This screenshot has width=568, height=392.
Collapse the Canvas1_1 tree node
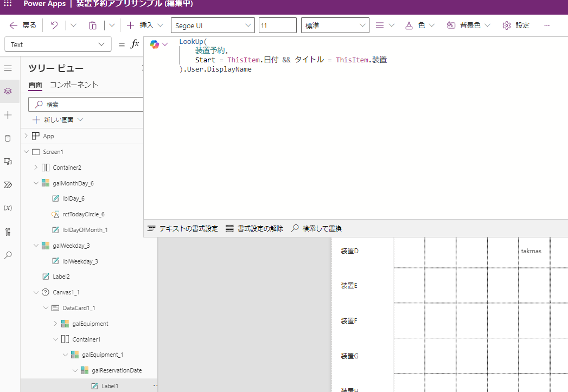pos(36,292)
